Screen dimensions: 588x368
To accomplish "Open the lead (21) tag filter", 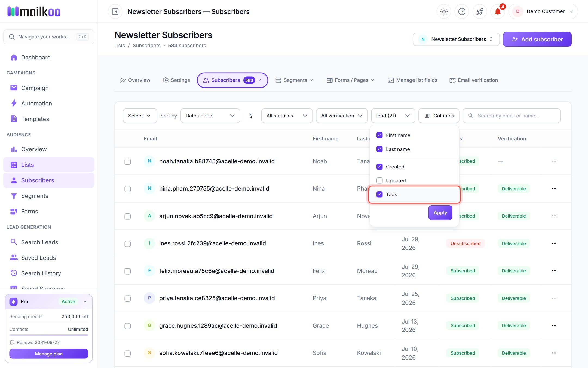I will (x=393, y=116).
